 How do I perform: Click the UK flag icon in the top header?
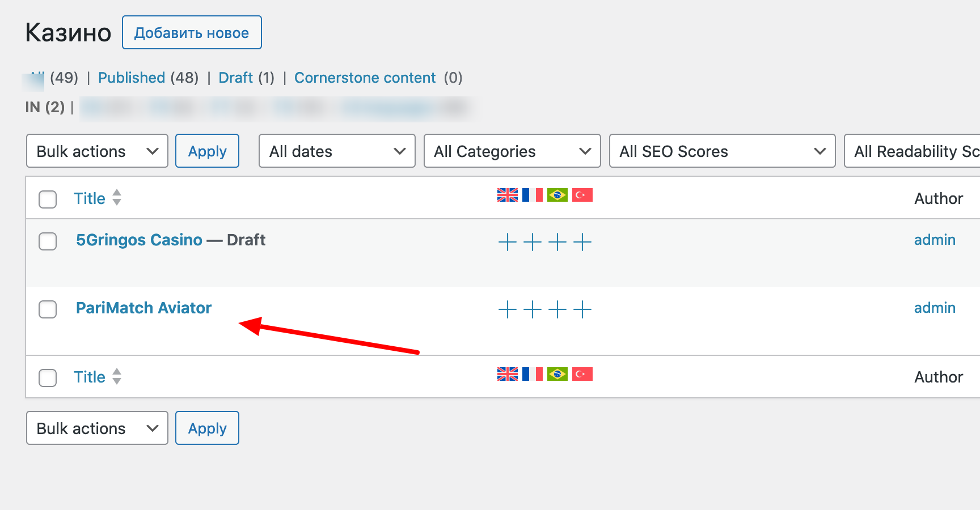(x=508, y=195)
